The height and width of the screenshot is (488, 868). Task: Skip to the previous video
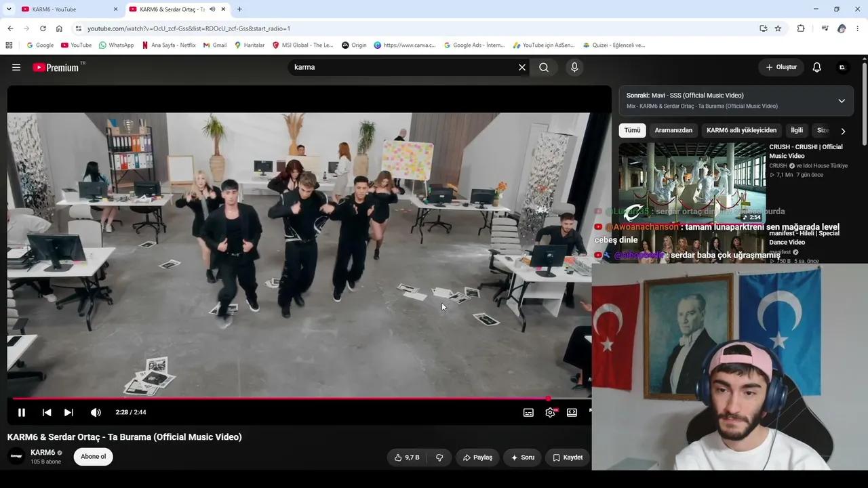(47, 412)
